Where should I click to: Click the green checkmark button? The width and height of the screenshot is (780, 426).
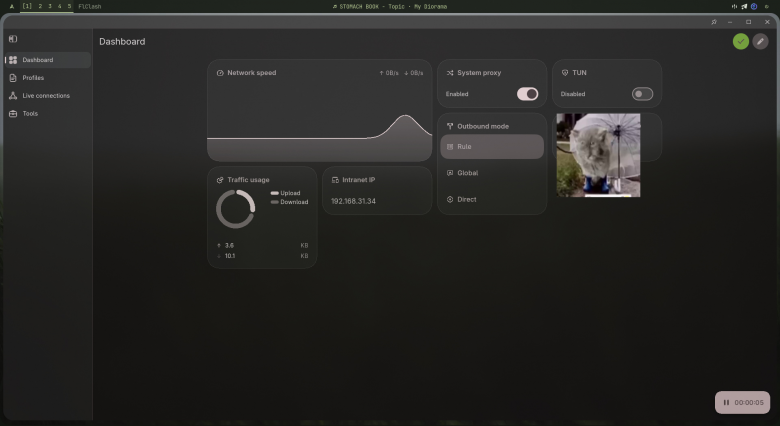click(x=741, y=41)
